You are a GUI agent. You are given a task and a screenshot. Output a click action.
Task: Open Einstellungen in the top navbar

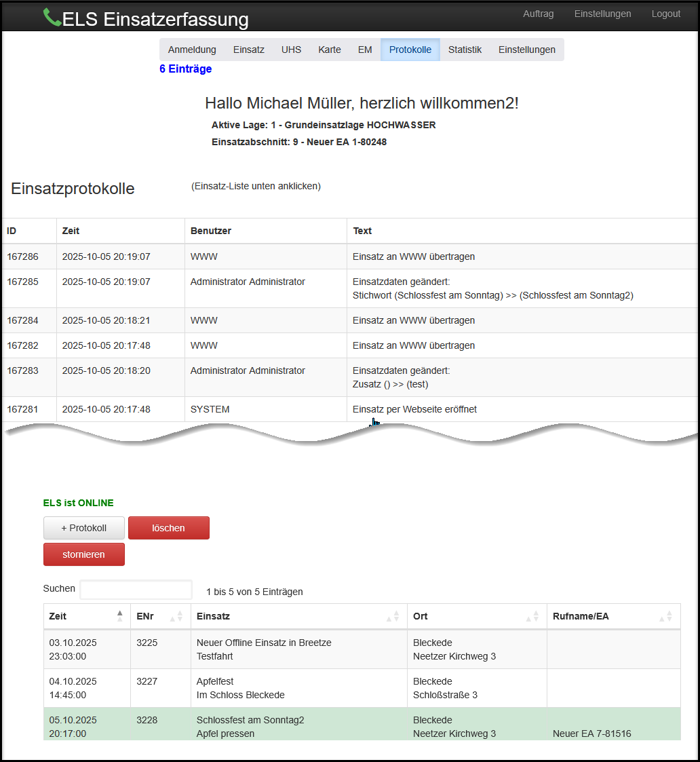(x=602, y=14)
